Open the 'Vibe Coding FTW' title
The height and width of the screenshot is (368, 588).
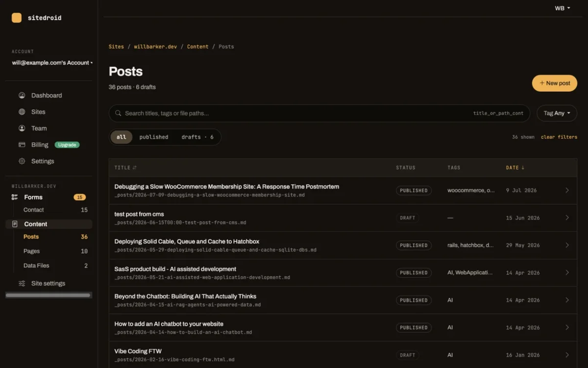coord(138,351)
